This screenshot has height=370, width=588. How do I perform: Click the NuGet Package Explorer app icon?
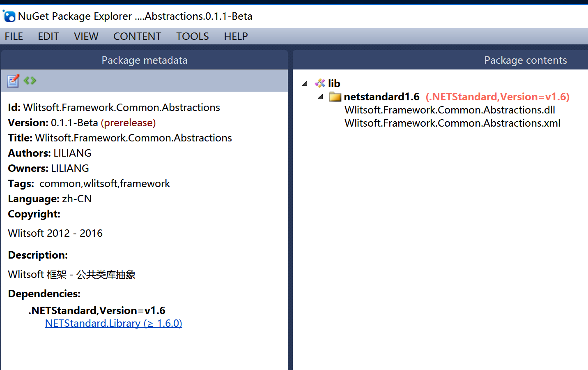pyautogui.click(x=9, y=16)
